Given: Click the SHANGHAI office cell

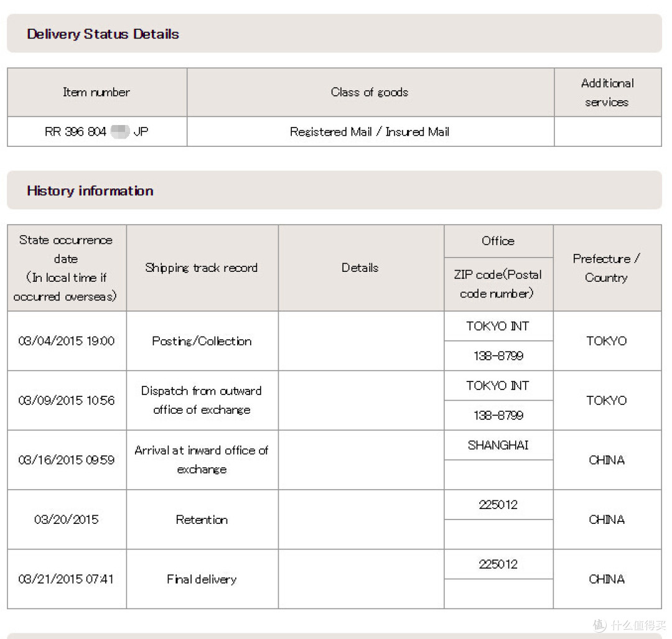Looking at the screenshot, I should [x=498, y=445].
